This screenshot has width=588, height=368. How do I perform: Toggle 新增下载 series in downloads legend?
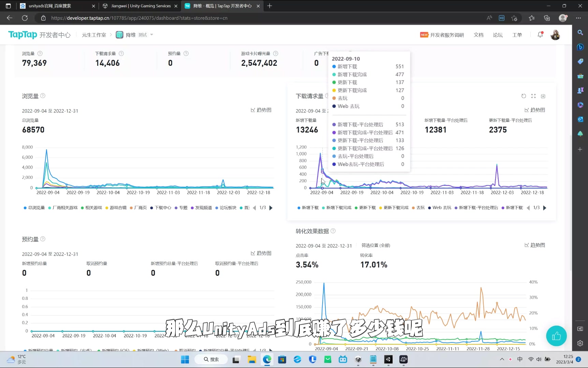[308, 208]
